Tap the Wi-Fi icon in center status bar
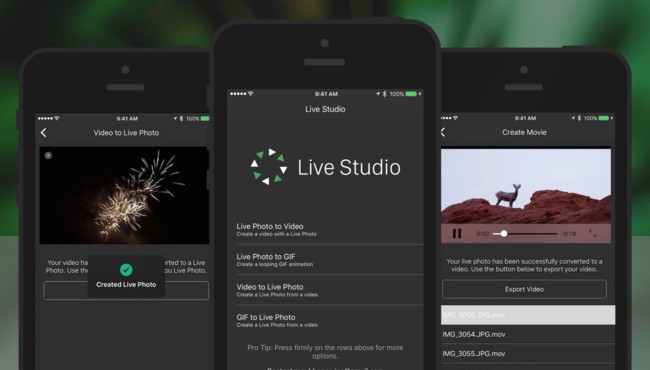 [250, 94]
